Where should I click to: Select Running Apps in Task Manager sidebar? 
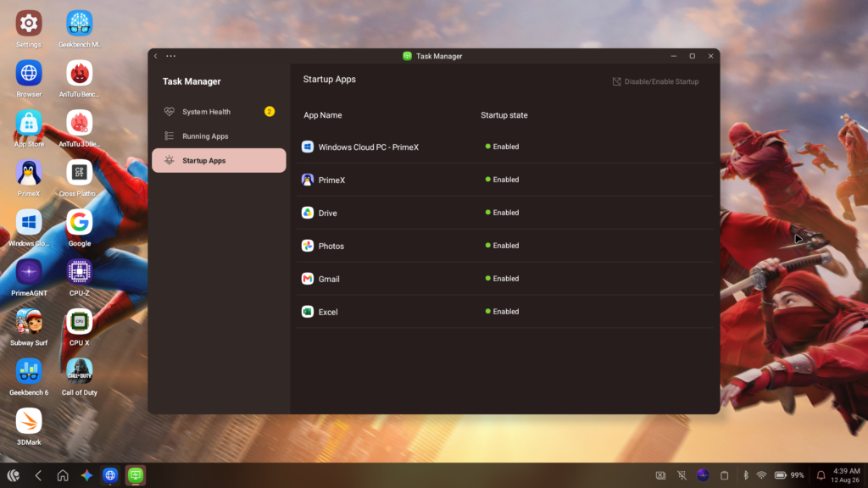[x=219, y=136]
